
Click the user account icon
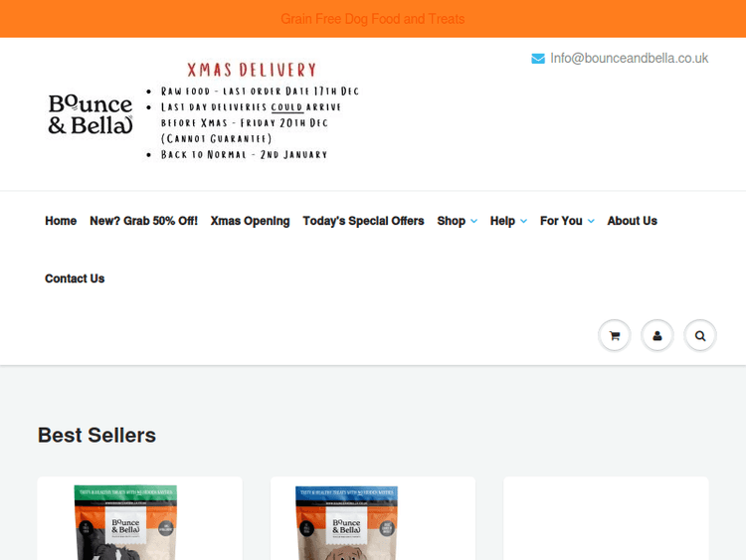coord(656,336)
